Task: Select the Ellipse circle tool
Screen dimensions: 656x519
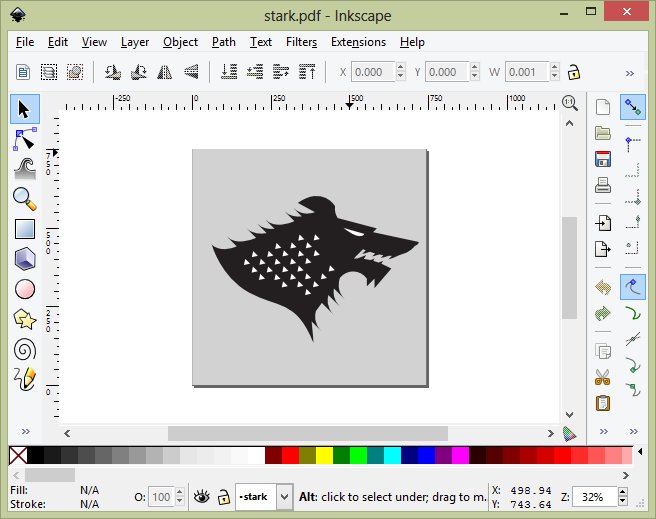Action: coord(25,289)
